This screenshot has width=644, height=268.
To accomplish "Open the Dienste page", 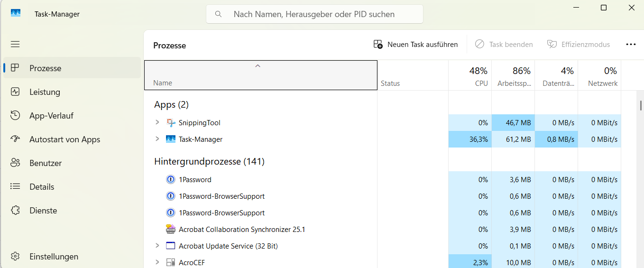I will tap(72, 210).
